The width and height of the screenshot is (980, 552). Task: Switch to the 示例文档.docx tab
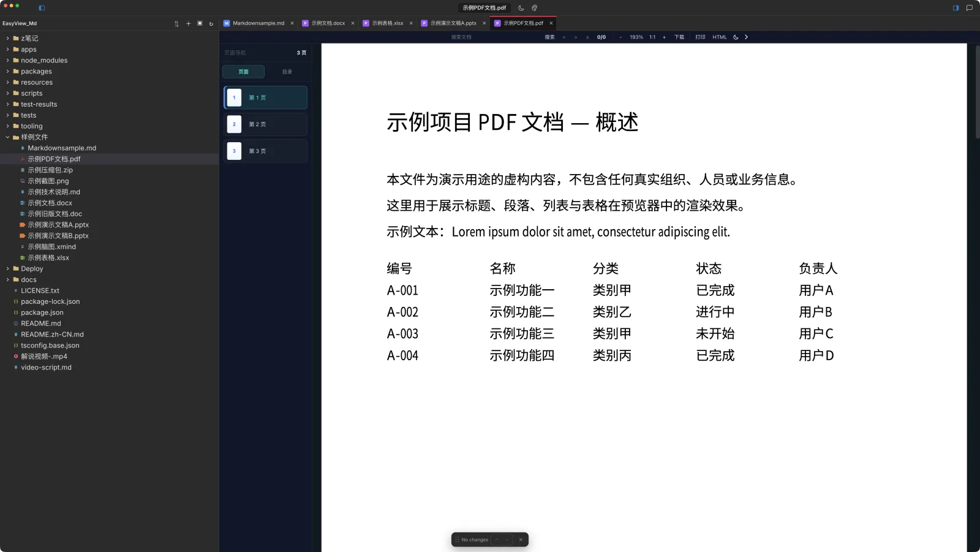328,23
